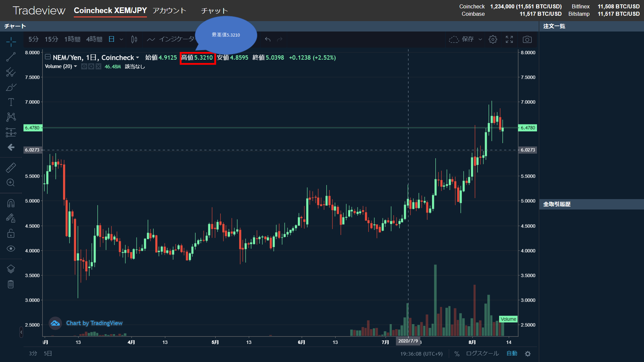Select the trend line drawing tool
Screen dimensions: 644x362
click(11, 57)
